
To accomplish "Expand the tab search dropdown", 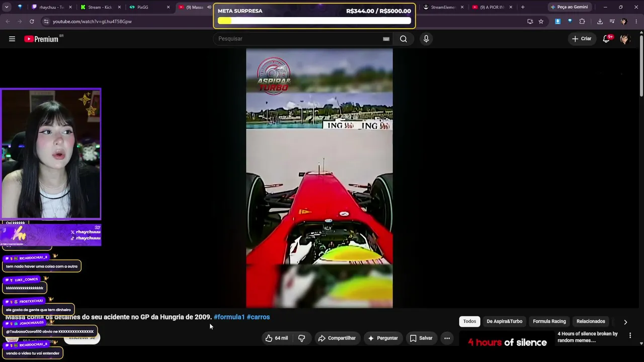I will 7,7.
